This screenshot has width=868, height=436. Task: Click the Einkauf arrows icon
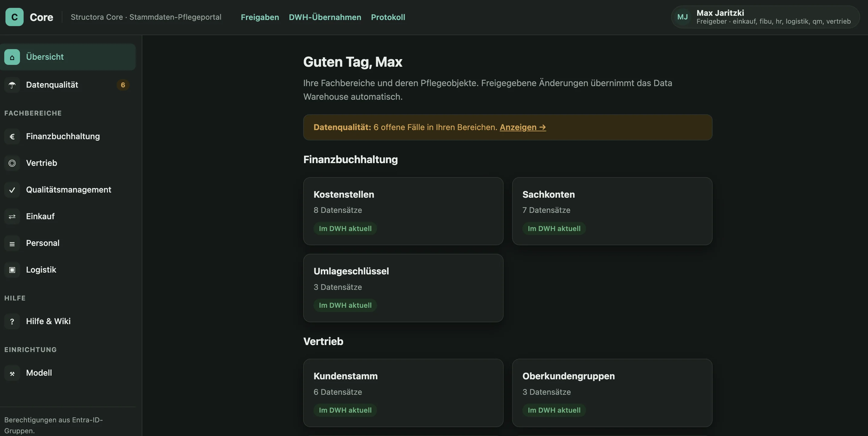pyautogui.click(x=12, y=216)
